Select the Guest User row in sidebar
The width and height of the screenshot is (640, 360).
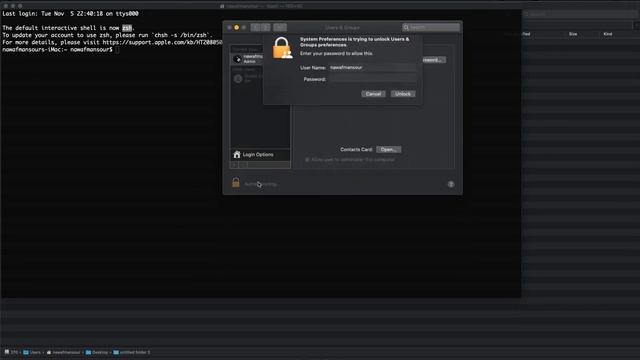point(248,78)
